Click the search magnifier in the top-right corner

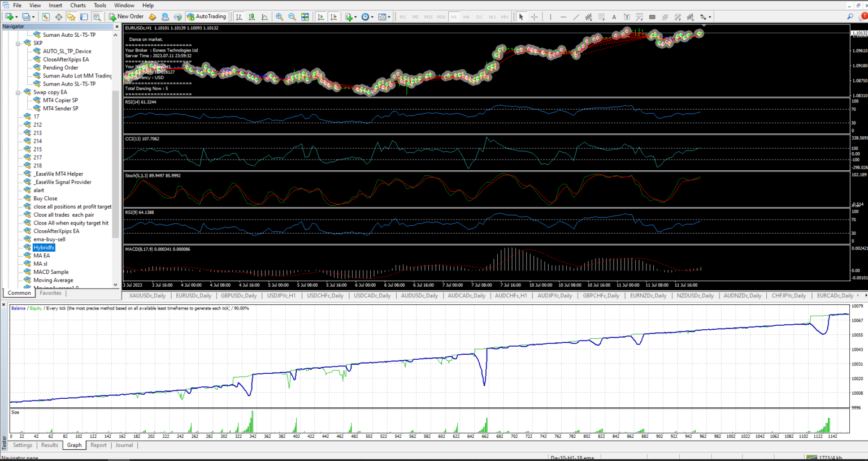pos(850,16)
